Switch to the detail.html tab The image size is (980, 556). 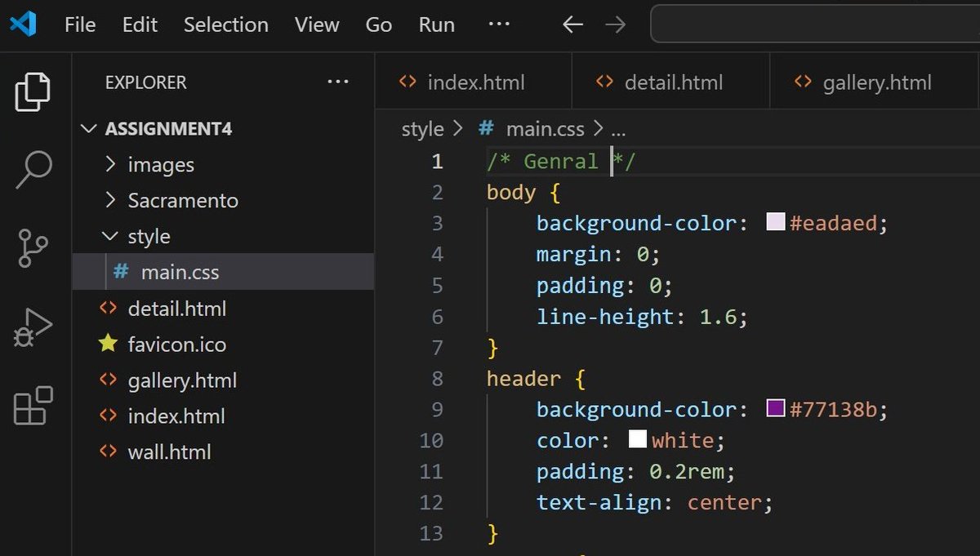(x=671, y=82)
